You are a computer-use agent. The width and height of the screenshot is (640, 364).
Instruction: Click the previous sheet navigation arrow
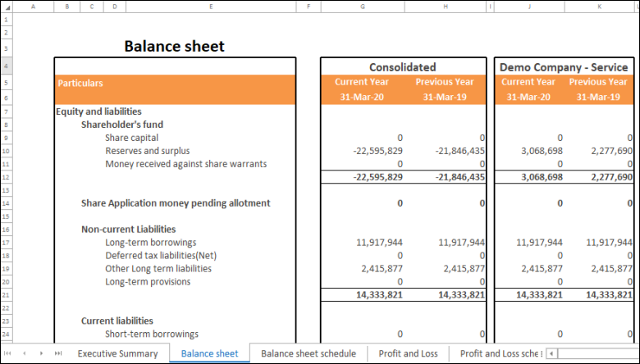(x=25, y=353)
